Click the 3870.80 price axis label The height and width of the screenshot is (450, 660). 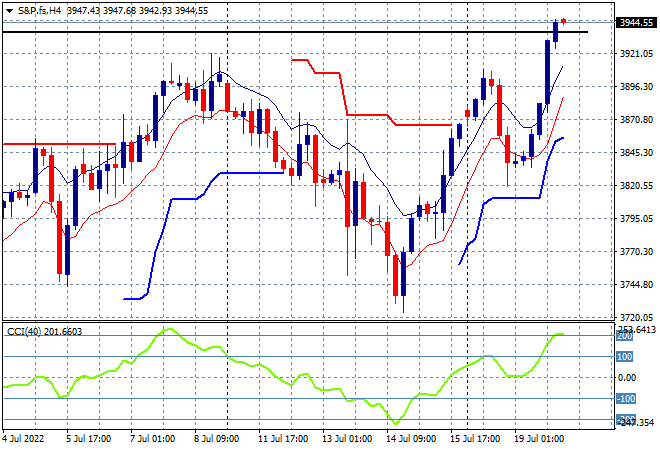[x=636, y=120]
